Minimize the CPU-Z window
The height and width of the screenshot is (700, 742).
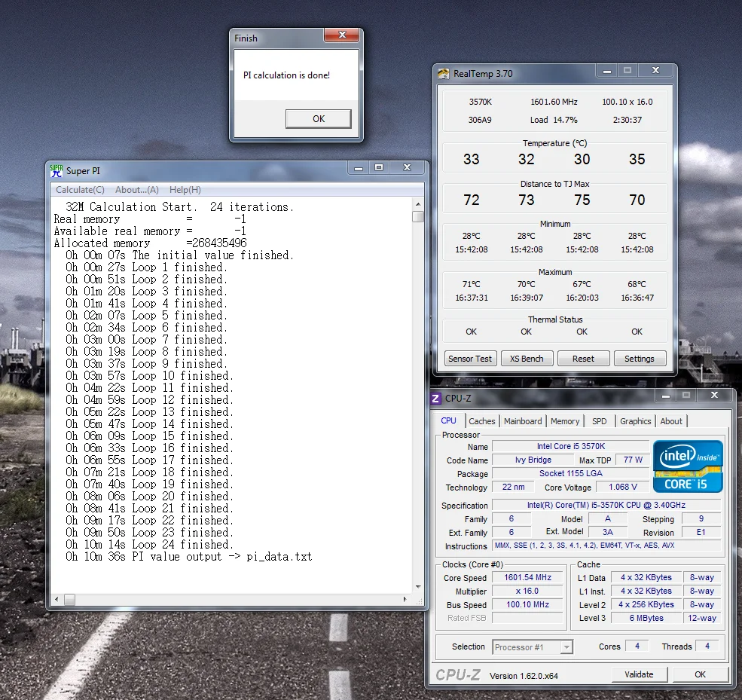666,395
